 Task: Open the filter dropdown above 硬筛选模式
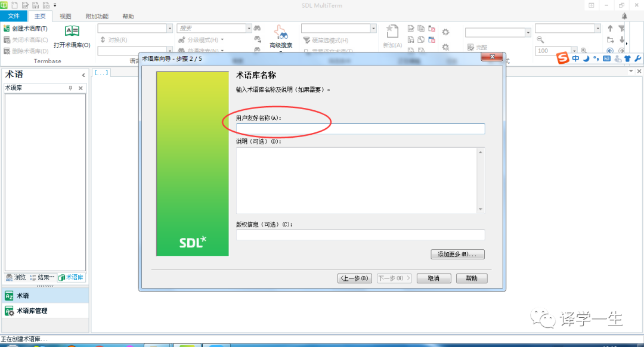pyautogui.click(x=373, y=28)
